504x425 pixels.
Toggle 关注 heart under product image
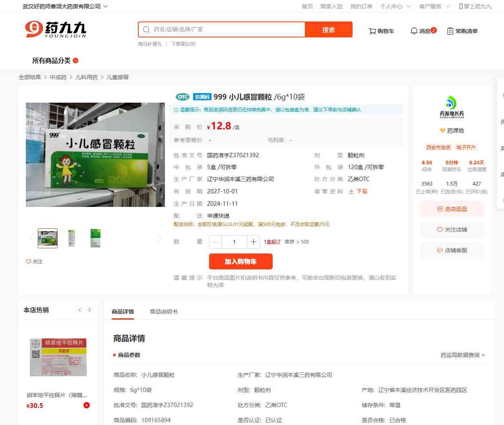[x=34, y=261]
